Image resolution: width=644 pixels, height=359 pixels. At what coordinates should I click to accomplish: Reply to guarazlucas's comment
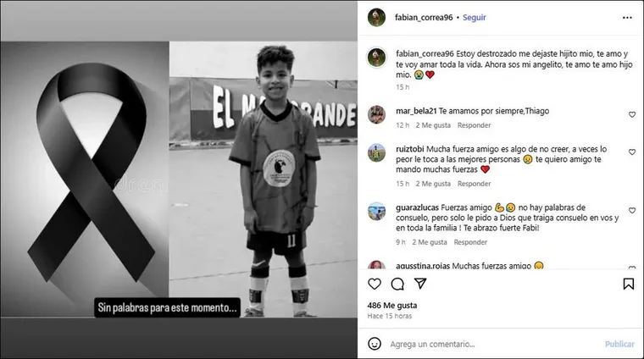coord(470,242)
